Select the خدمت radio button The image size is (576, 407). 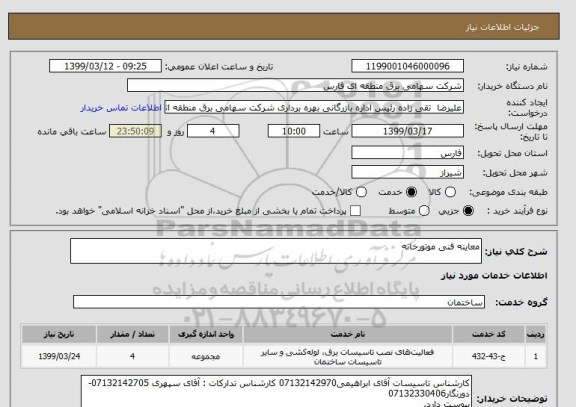pyautogui.click(x=411, y=192)
